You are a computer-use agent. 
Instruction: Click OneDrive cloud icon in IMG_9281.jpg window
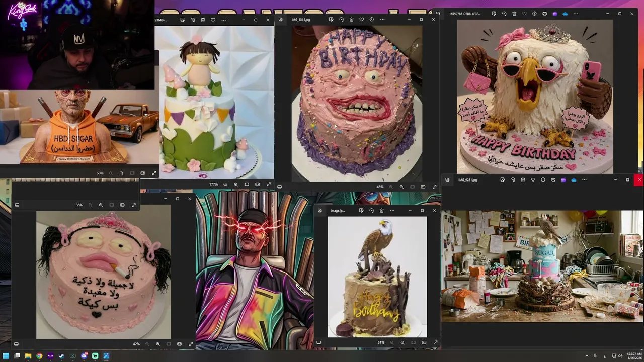tap(574, 180)
